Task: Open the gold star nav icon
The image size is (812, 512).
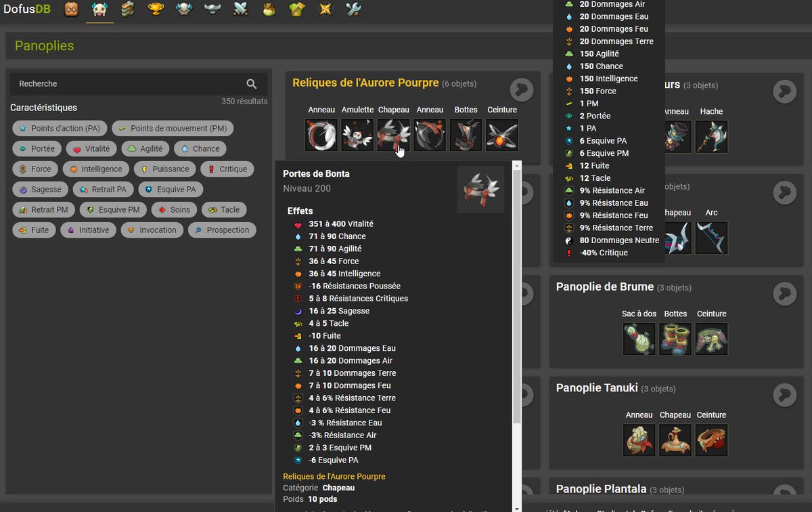Action: 325,9
